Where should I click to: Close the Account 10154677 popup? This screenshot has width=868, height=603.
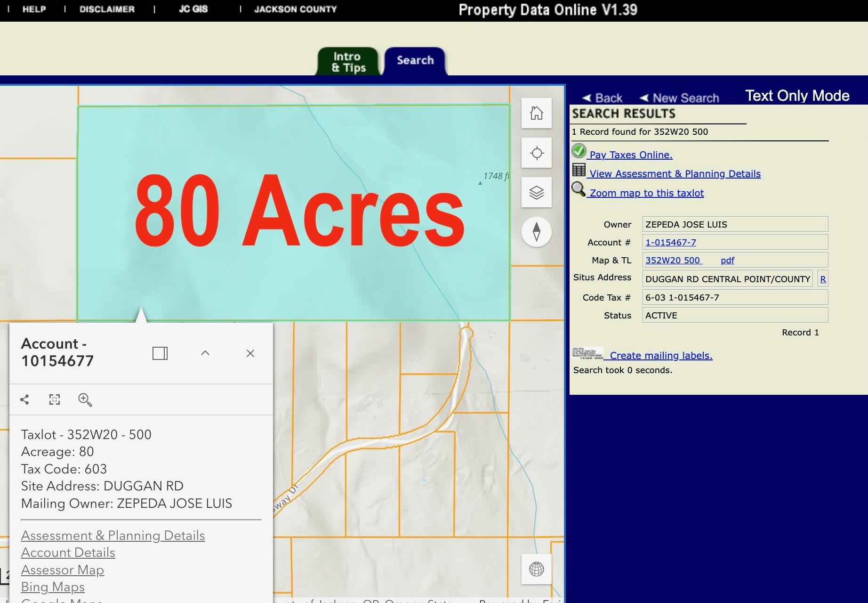click(250, 353)
